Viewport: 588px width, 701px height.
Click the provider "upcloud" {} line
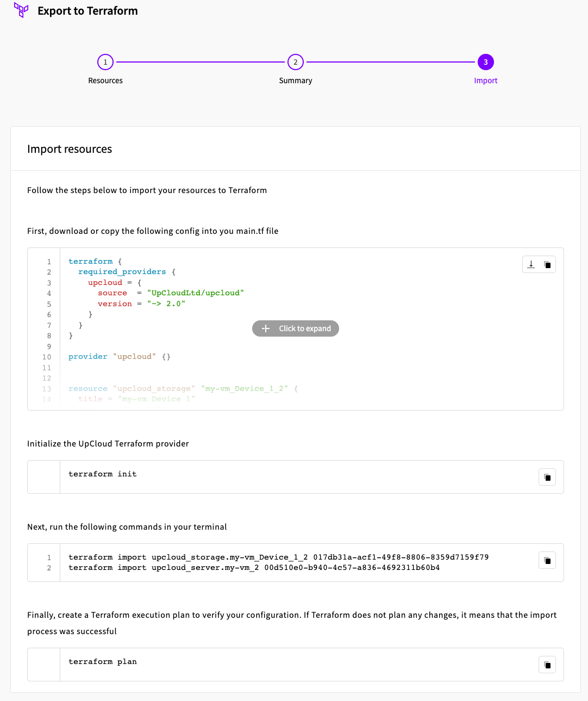click(x=120, y=357)
